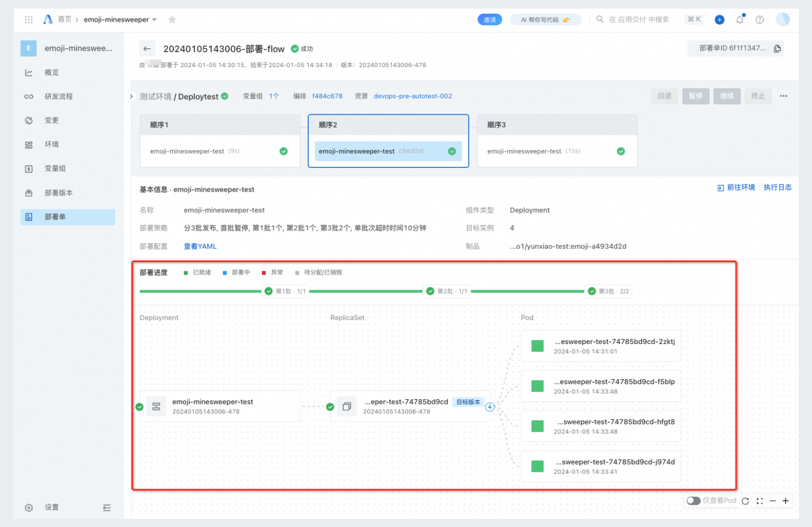Select pod ending j974d
Screen dimensions: 812x527
(601, 466)
